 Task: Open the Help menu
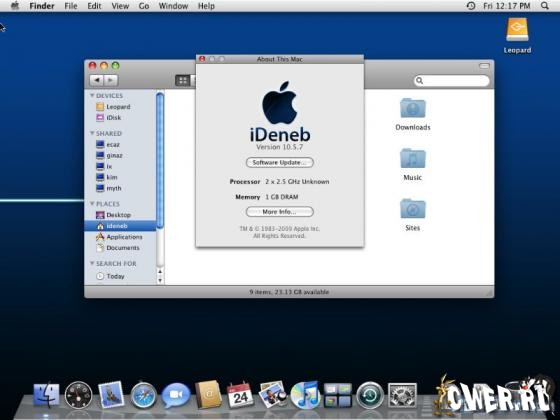click(206, 6)
